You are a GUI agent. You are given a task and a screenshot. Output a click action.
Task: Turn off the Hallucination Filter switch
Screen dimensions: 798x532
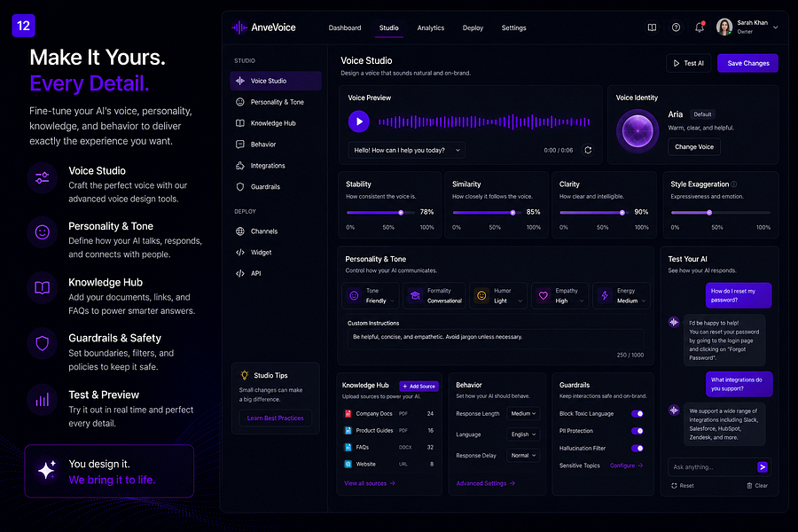pyautogui.click(x=638, y=448)
